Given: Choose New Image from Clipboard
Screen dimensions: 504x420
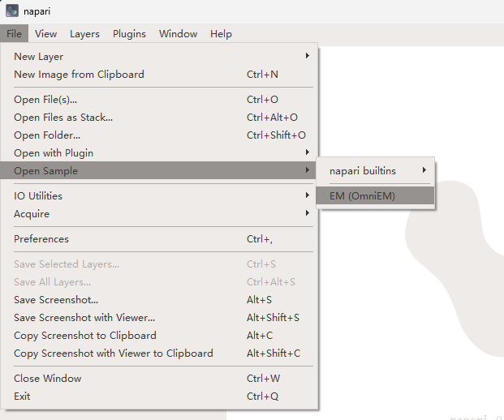Looking at the screenshot, I should (79, 74).
